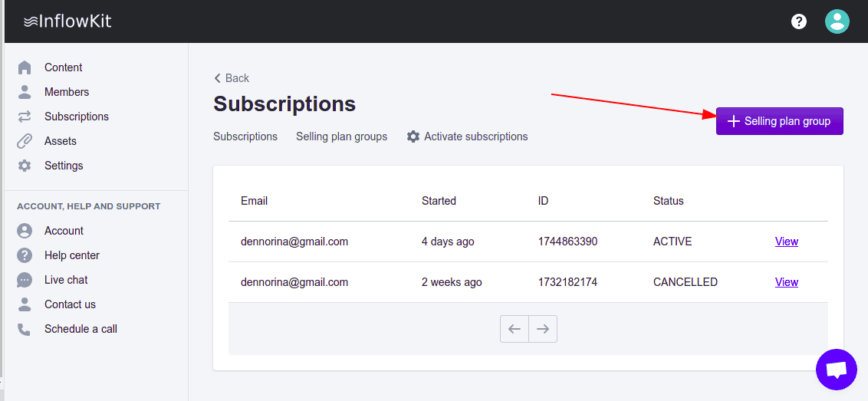868x401 pixels.
Task: Click the Members person icon
Action: 25,92
